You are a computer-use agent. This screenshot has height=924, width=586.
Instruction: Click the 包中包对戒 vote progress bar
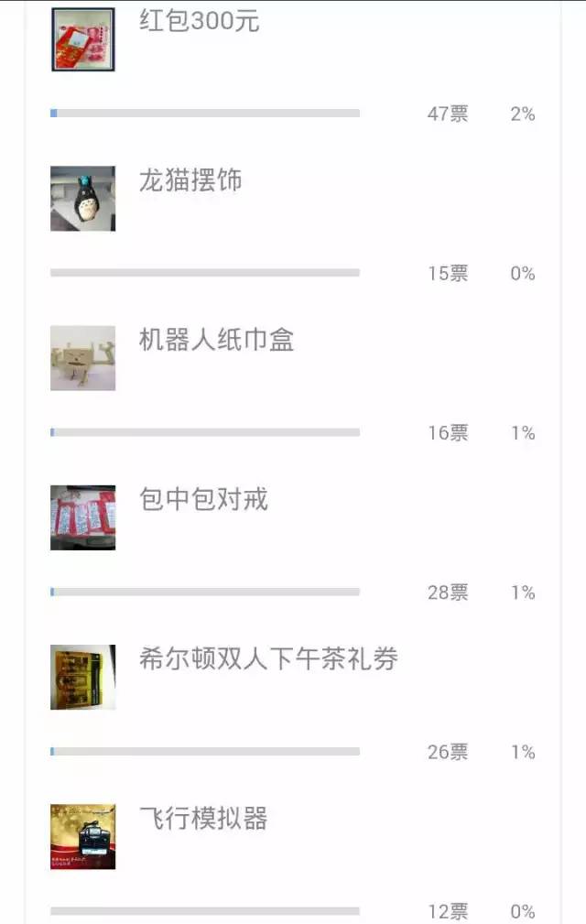click(205, 592)
